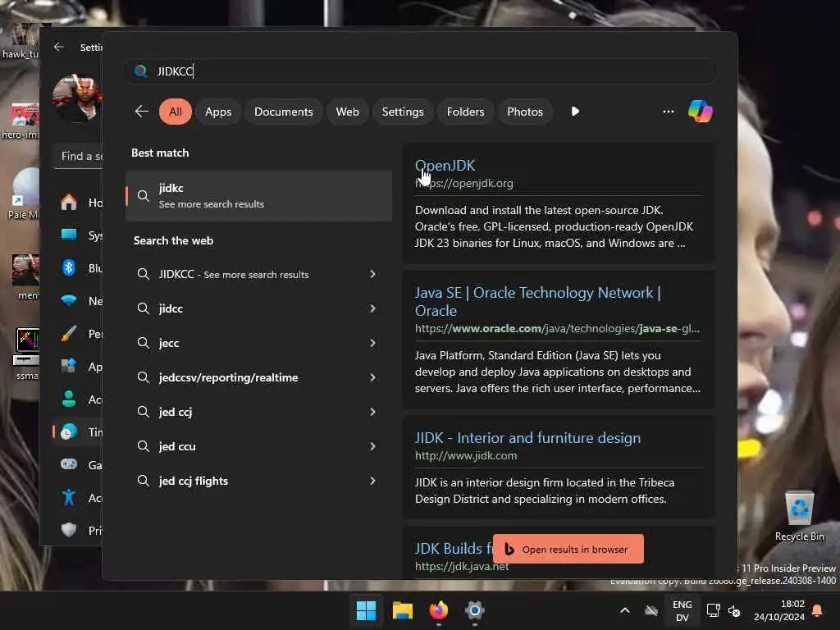Screen dimensions: 840x630
Task: Open the Bluetooth icon in the Settings sidebar
Action: 69,268
